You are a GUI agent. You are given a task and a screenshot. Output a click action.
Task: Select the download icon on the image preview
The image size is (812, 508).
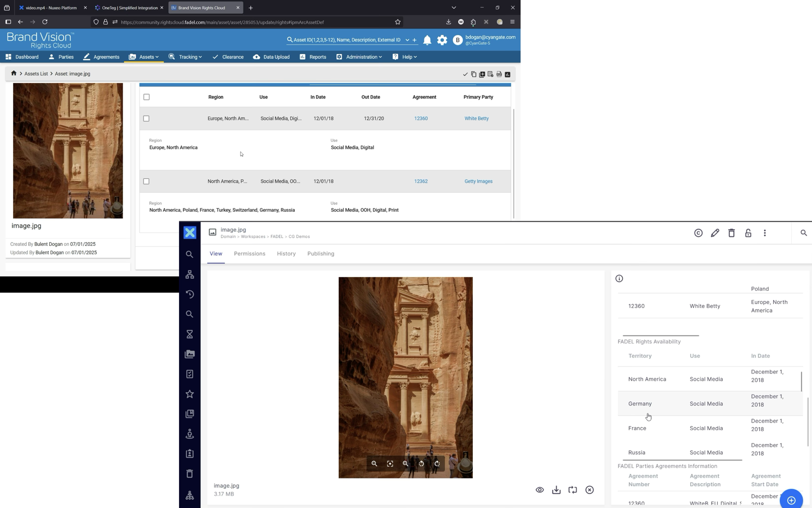click(556, 490)
